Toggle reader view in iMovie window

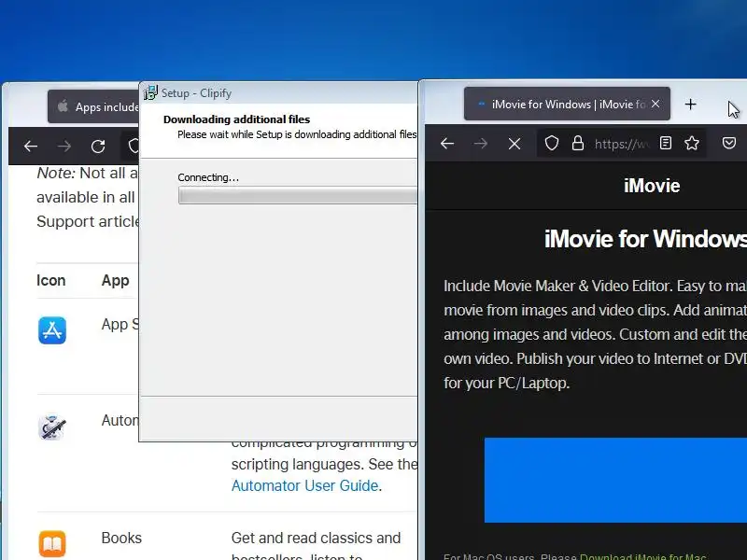(666, 143)
